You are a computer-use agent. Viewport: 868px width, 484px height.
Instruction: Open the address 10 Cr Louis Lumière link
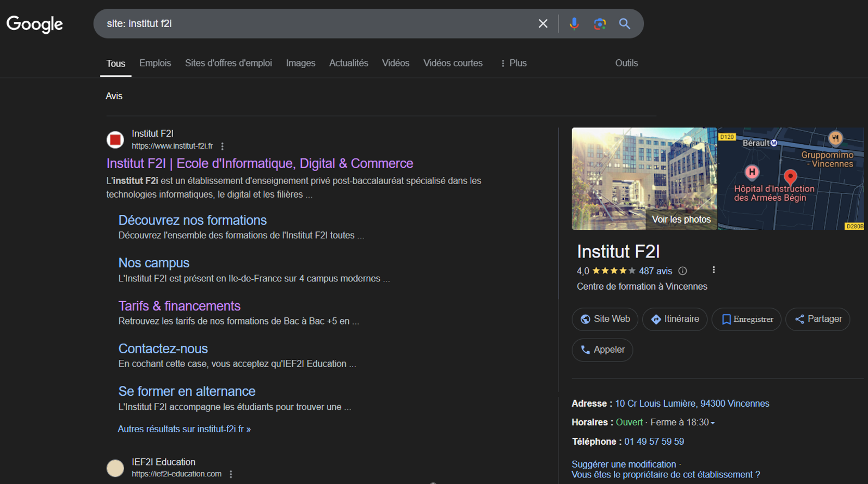692,403
